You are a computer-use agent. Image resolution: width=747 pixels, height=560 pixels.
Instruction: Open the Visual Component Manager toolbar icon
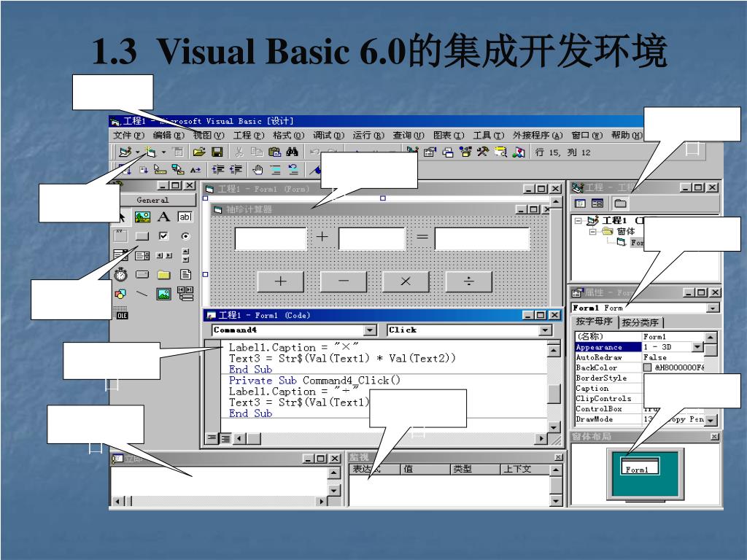click(519, 152)
